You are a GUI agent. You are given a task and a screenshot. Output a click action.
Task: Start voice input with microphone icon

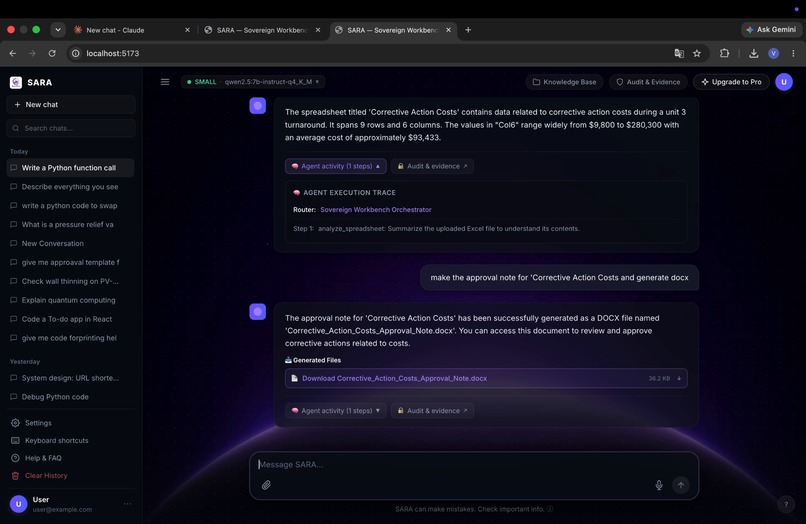point(659,485)
